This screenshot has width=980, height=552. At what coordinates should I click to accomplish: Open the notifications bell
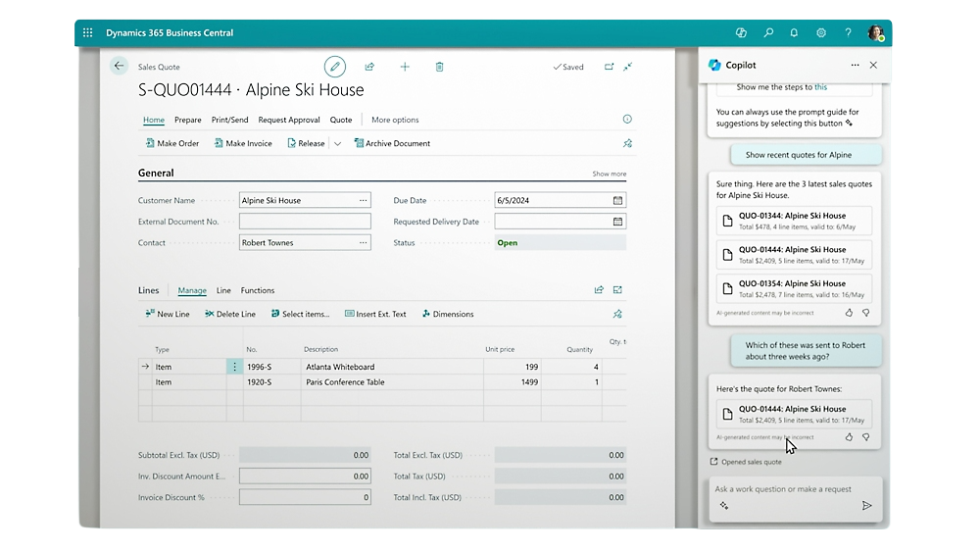point(794,32)
